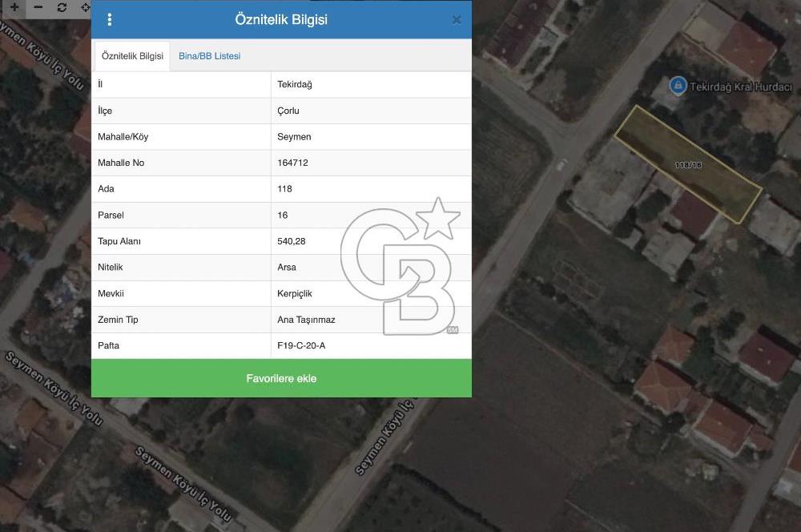Click the Tapu Alanı value 540,28
The width and height of the screenshot is (801, 532).
[292, 241]
